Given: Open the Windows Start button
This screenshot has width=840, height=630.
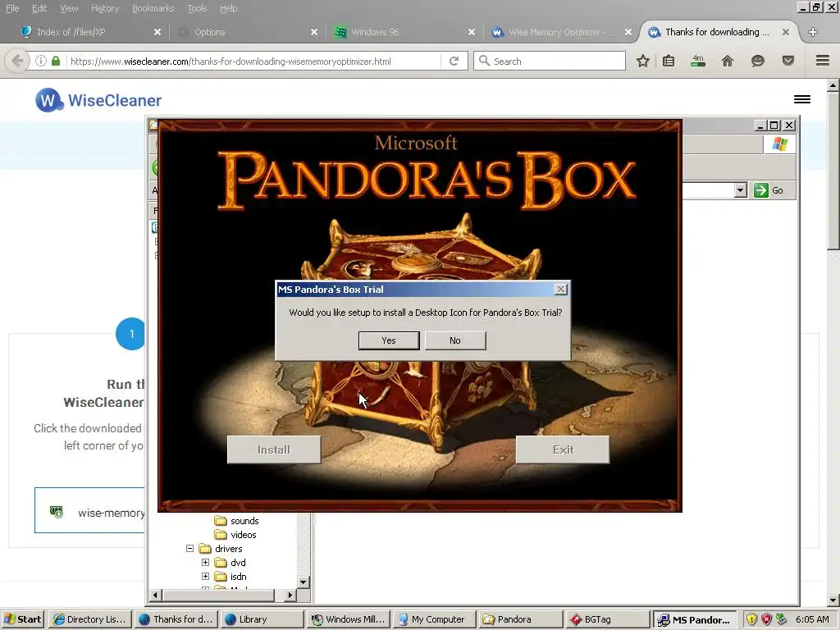Looking at the screenshot, I should (22, 619).
